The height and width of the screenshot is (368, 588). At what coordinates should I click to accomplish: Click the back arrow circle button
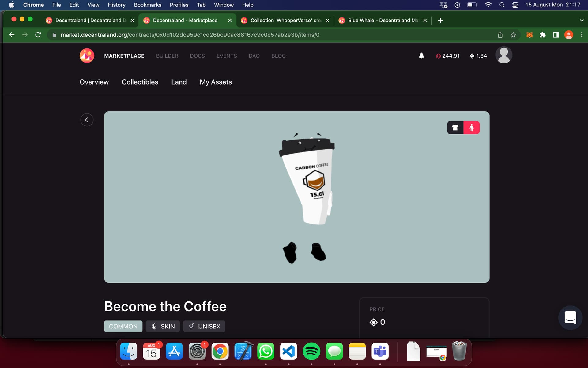pos(87,120)
